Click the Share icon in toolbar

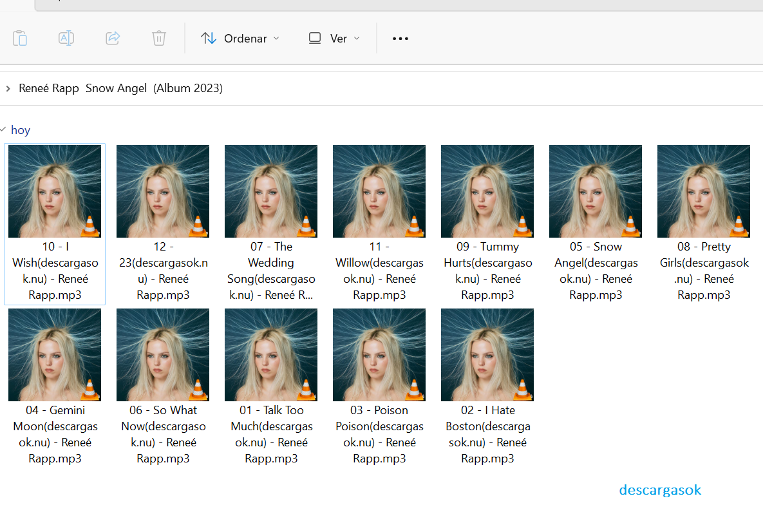[113, 38]
